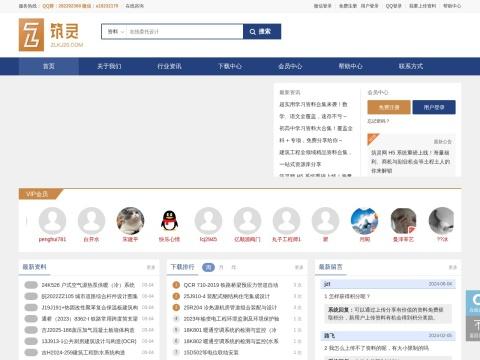Click the orange ribbon on announcement box
The width and height of the screenshot is (480, 360).
click(x=373, y=139)
